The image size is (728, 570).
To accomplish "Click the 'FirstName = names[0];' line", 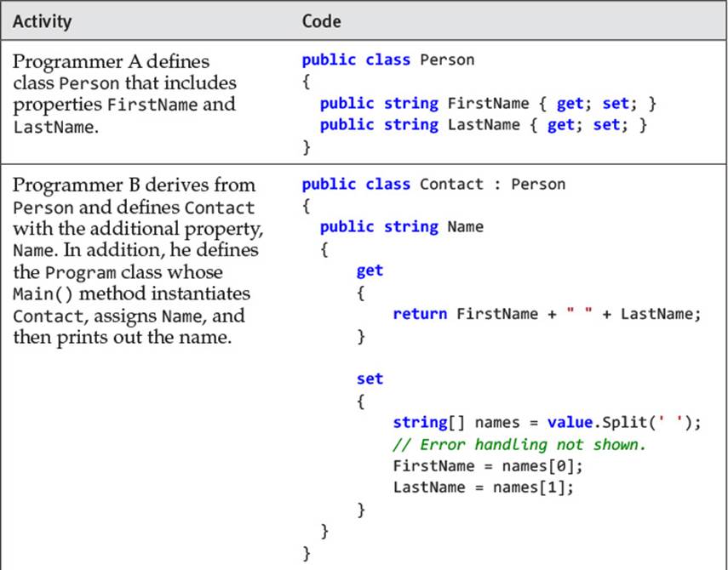I will 488,465.
